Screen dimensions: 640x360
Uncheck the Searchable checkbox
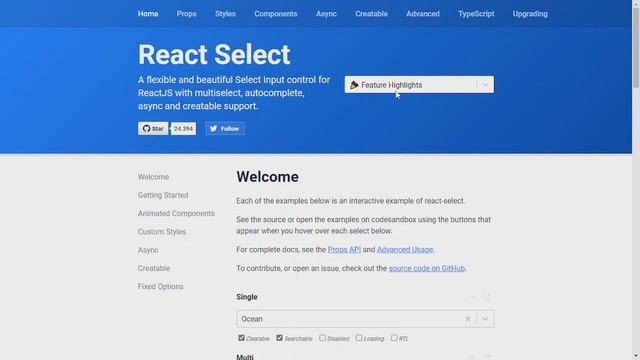click(279, 338)
